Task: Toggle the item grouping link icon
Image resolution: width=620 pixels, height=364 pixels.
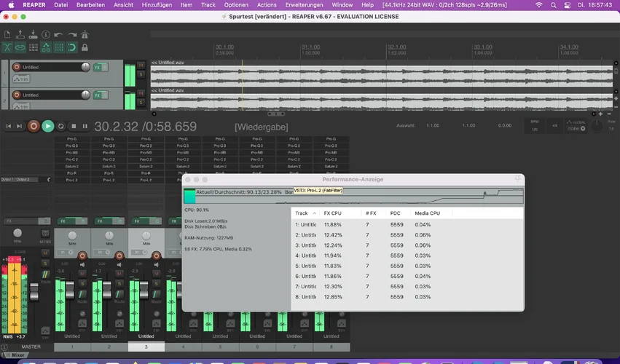Action: [20, 48]
